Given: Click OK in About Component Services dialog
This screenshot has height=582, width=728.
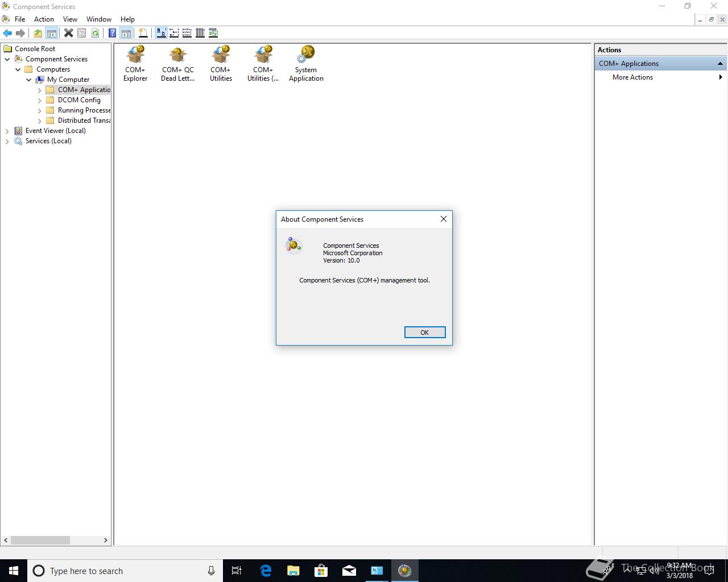Looking at the screenshot, I should [425, 332].
